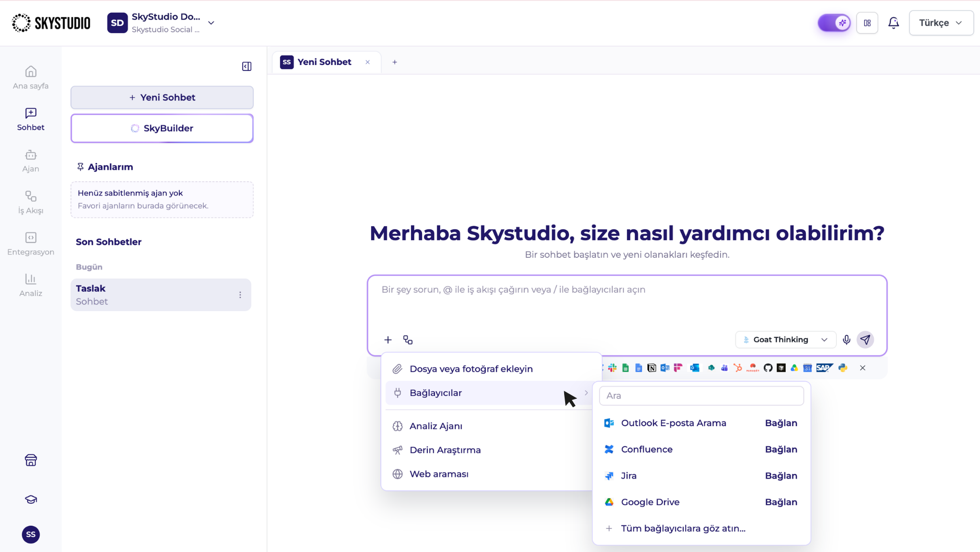Viewport: 980px width, 552px height.
Task: Start voice input with microphone icon
Action: click(846, 340)
